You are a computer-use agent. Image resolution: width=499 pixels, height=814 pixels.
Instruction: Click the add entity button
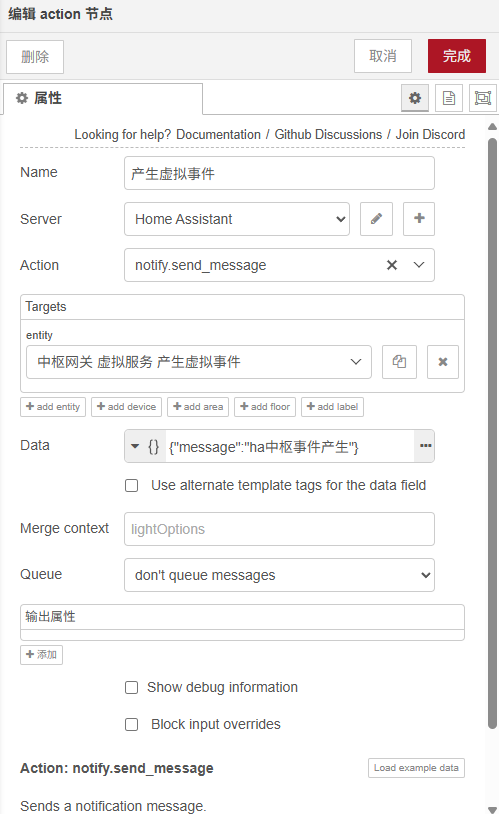(53, 406)
